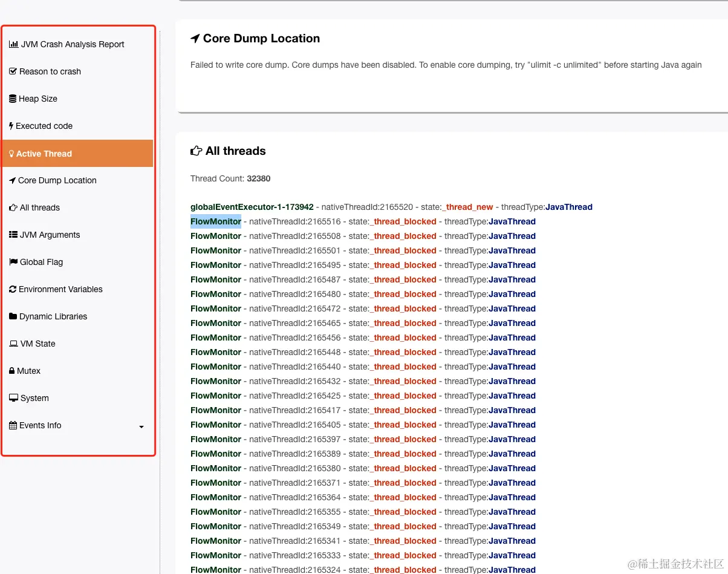Click FlowMonitor row with nativeThreadId 2165487

pyautogui.click(x=363, y=279)
